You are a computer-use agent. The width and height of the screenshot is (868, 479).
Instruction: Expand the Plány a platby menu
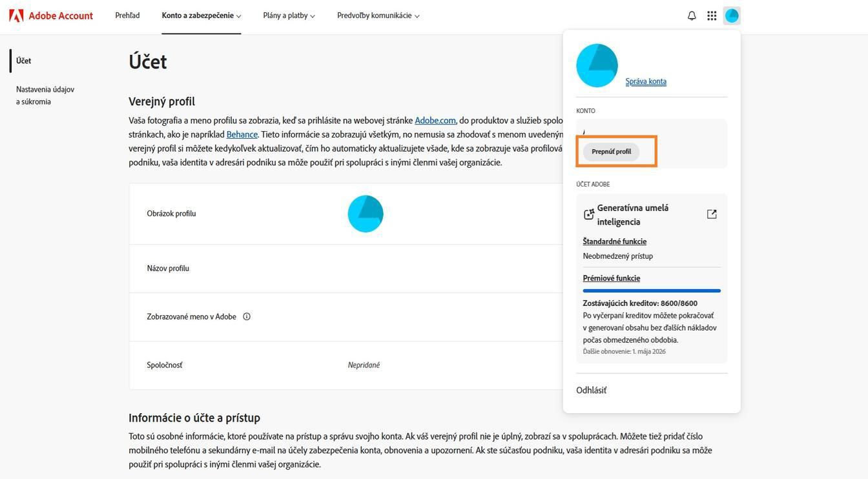pos(289,15)
